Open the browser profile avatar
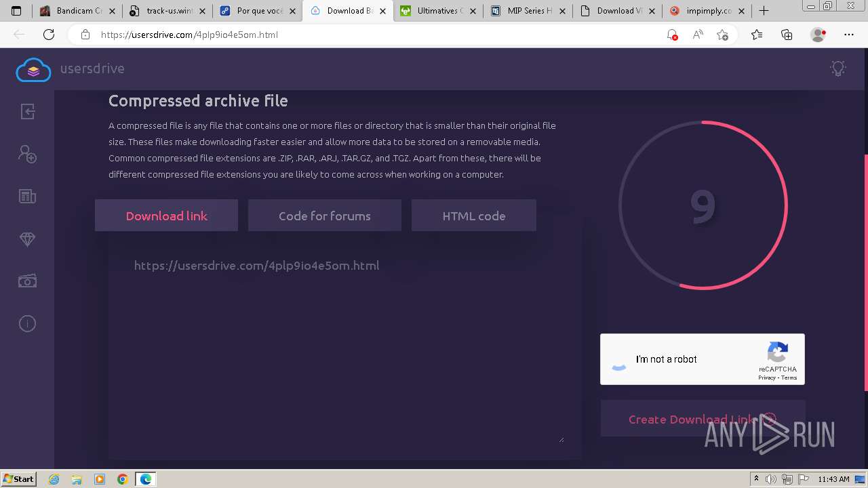Screen dimensions: 868x488 [818, 35]
